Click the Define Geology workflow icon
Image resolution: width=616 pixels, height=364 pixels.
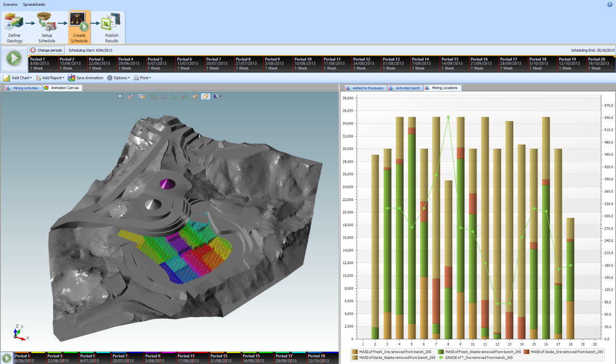click(14, 23)
